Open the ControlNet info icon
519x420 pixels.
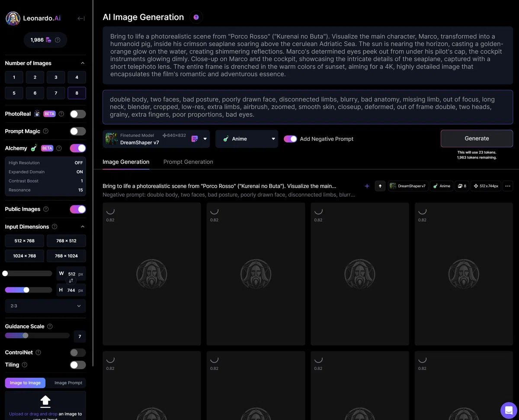point(38,353)
